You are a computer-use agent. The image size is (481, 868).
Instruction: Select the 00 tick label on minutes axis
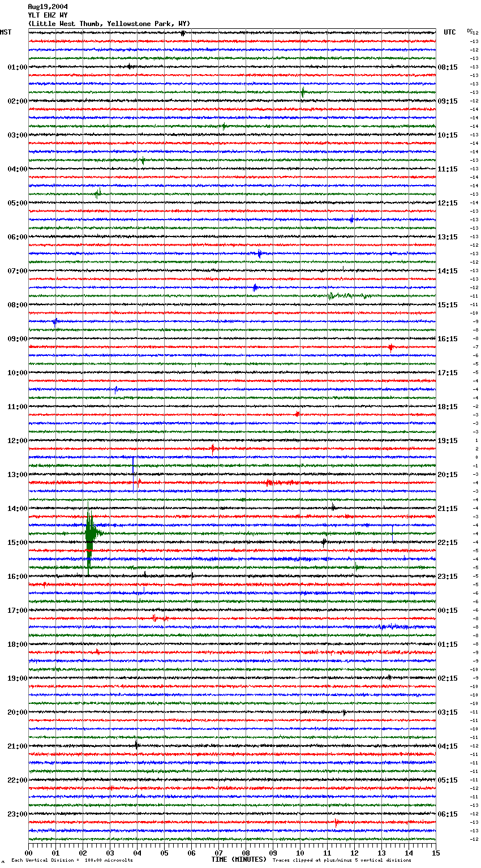pyautogui.click(x=28, y=853)
